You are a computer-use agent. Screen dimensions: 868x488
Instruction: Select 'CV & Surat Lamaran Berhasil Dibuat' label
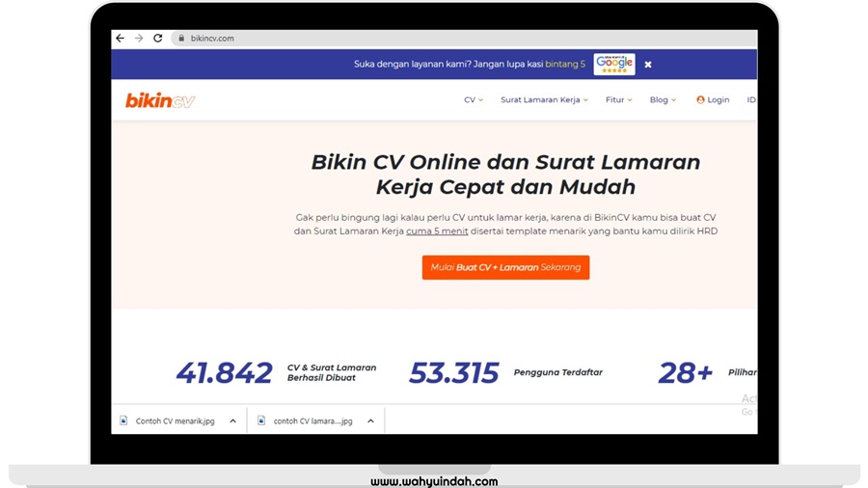pyautogui.click(x=332, y=372)
